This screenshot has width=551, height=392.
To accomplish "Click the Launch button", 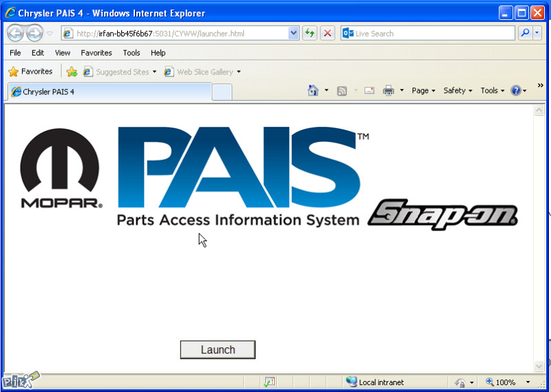I will click(x=218, y=349).
